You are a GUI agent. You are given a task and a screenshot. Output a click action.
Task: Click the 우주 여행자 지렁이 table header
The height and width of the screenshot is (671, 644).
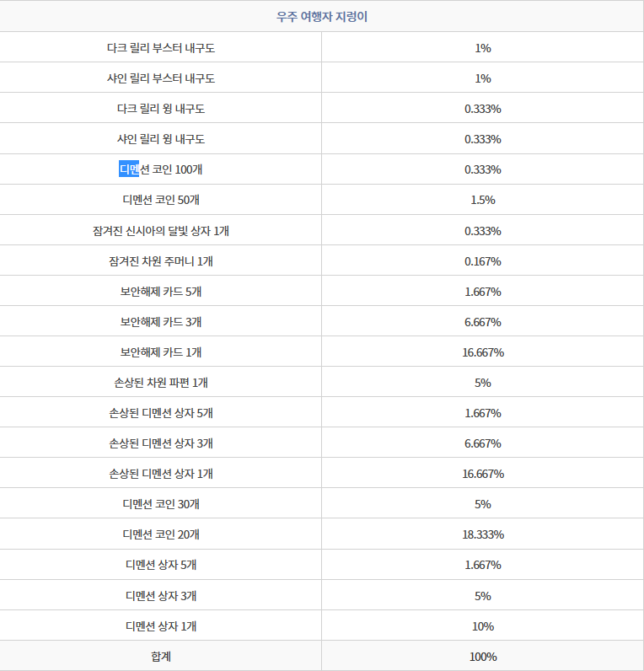322,17
